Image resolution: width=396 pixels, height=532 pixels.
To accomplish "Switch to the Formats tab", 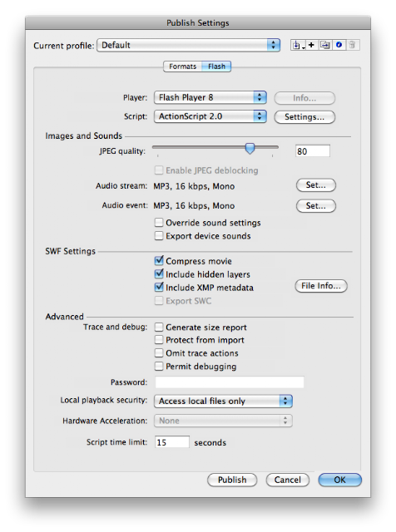I will pyautogui.click(x=182, y=66).
